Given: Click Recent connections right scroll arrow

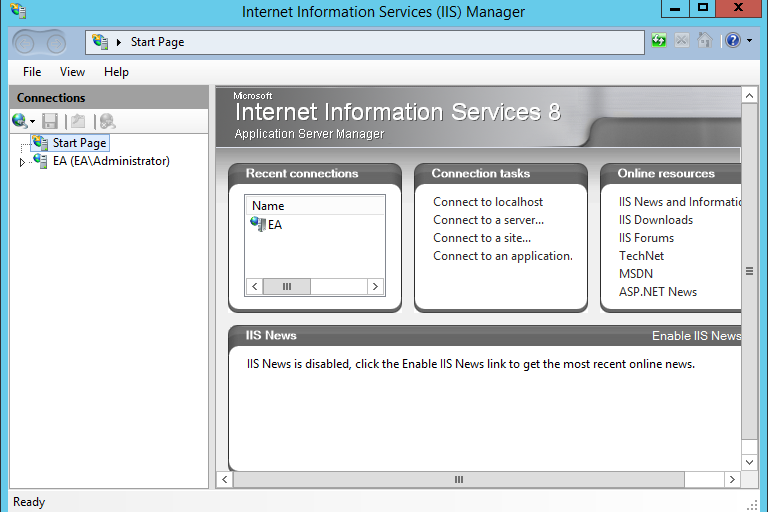Looking at the screenshot, I should 375,287.
